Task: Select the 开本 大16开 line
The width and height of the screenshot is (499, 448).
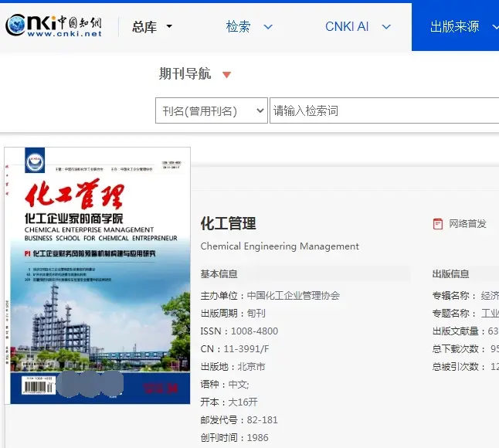Action: pyautogui.click(x=229, y=402)
